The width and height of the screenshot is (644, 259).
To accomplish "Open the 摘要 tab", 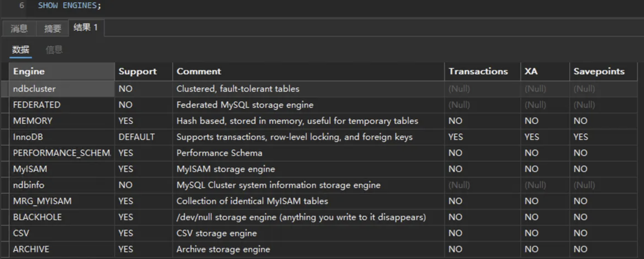I will click(x=53, y=28).
